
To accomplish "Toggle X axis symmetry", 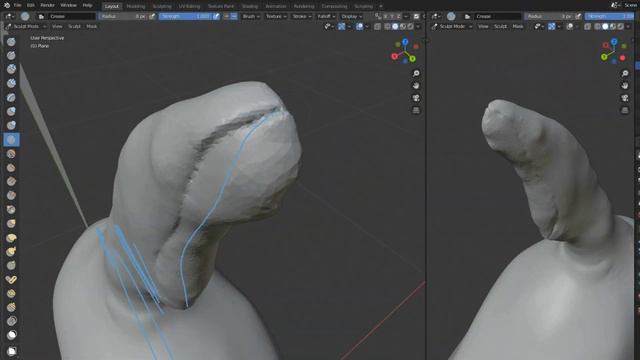I will point(385,16).
